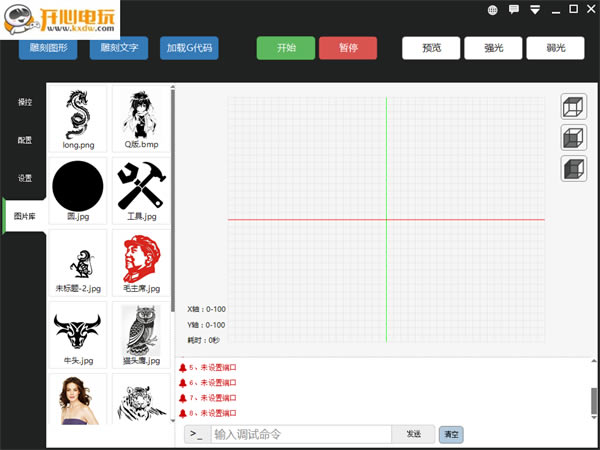Select the tiger drawing thumbnail

(x=141, y=399)
